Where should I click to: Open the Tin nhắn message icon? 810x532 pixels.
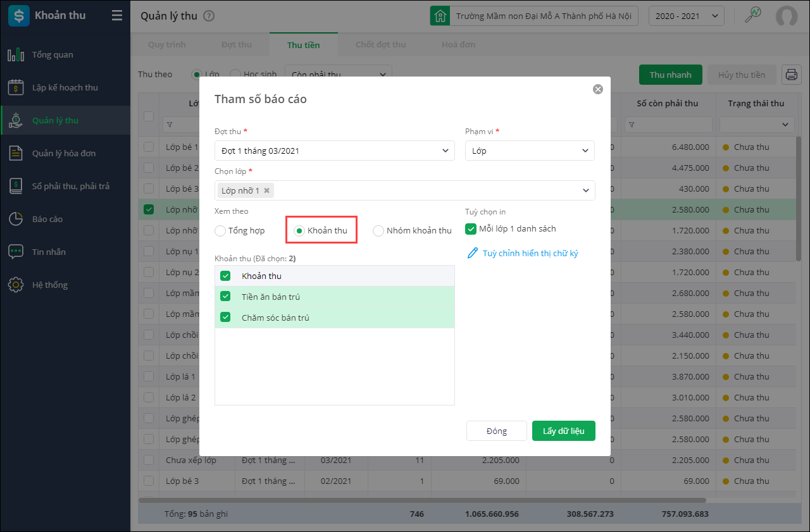(16, 252)
